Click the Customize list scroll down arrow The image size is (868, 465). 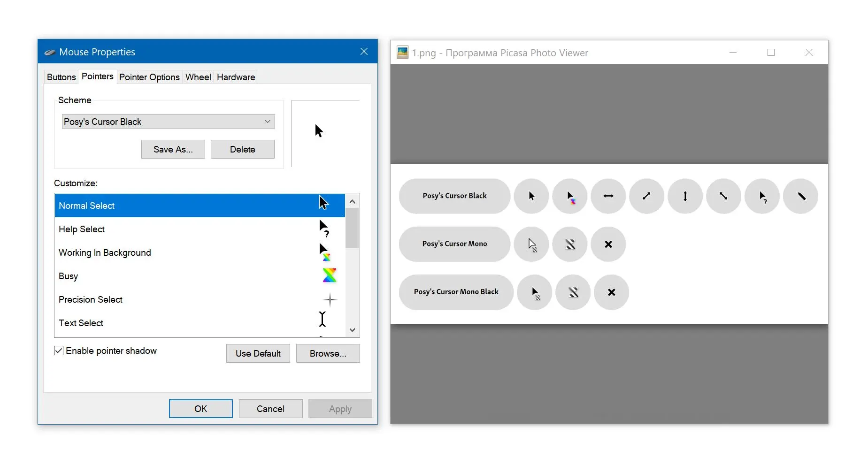(352, 330)
